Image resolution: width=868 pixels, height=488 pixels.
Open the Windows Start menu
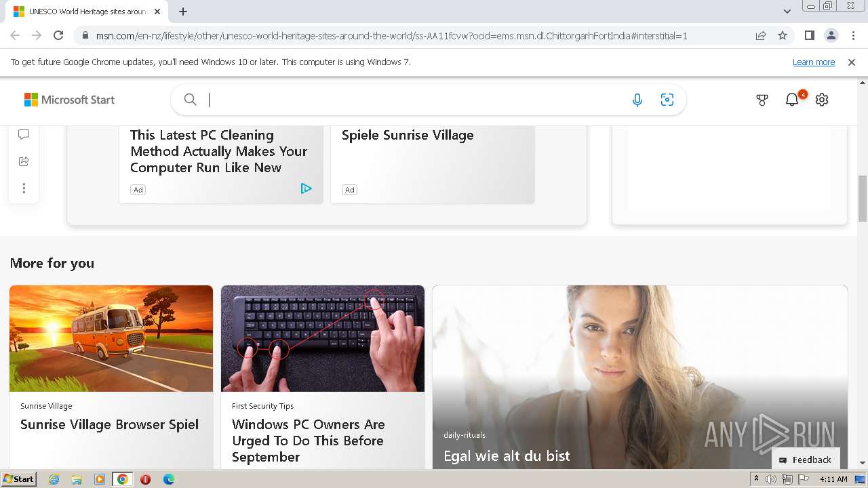pos(18,479)
